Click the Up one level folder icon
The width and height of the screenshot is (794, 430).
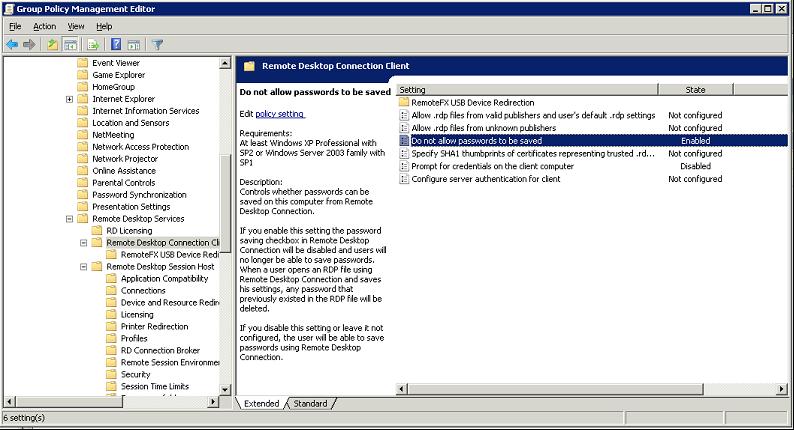point(53,45)
